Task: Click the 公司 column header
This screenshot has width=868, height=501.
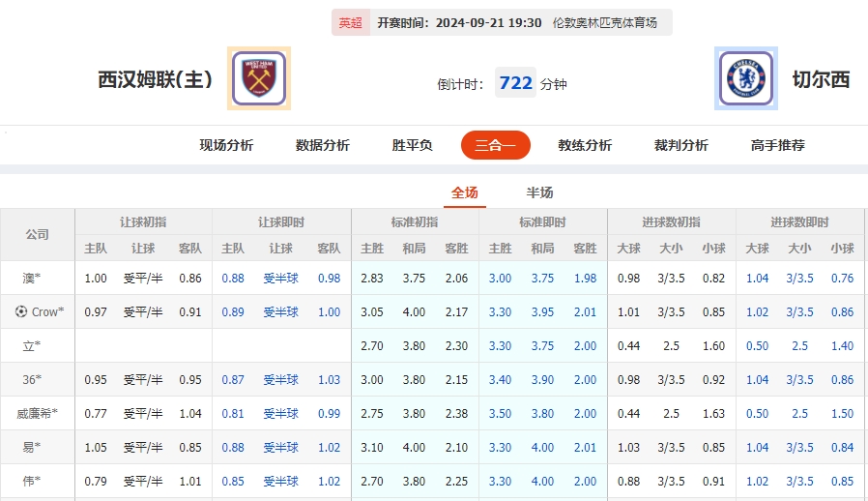Action: click(x=38, y=234)
